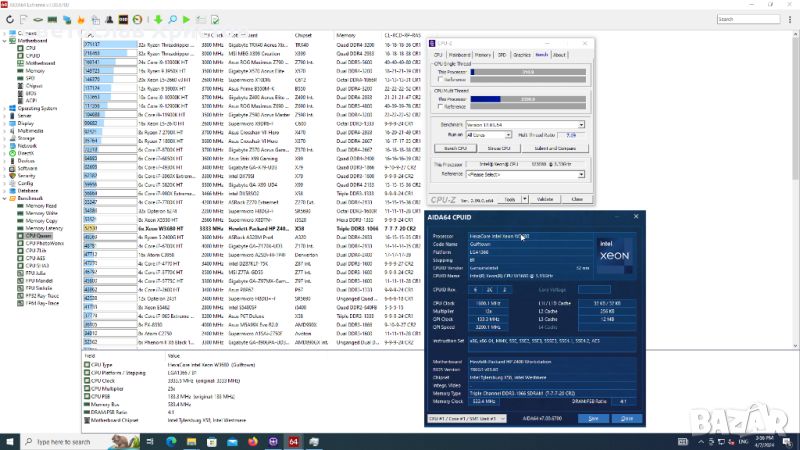The image size is (800, 450).
Task: Switch to the Memory tab in CPU-Z
Action: point(482,55)
